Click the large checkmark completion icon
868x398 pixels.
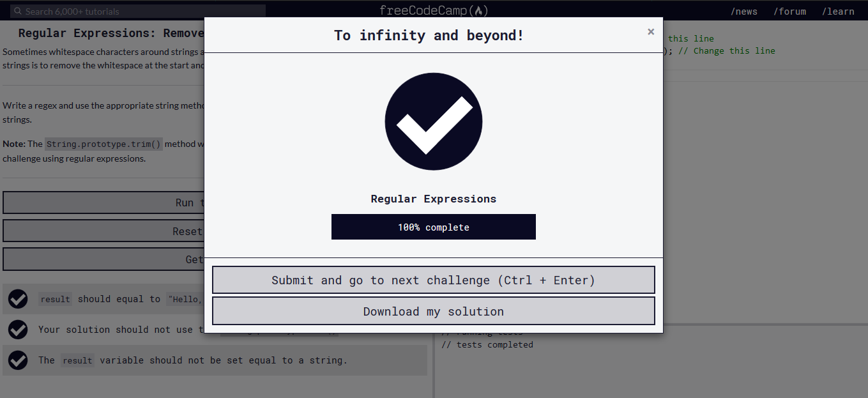[434, 121]
